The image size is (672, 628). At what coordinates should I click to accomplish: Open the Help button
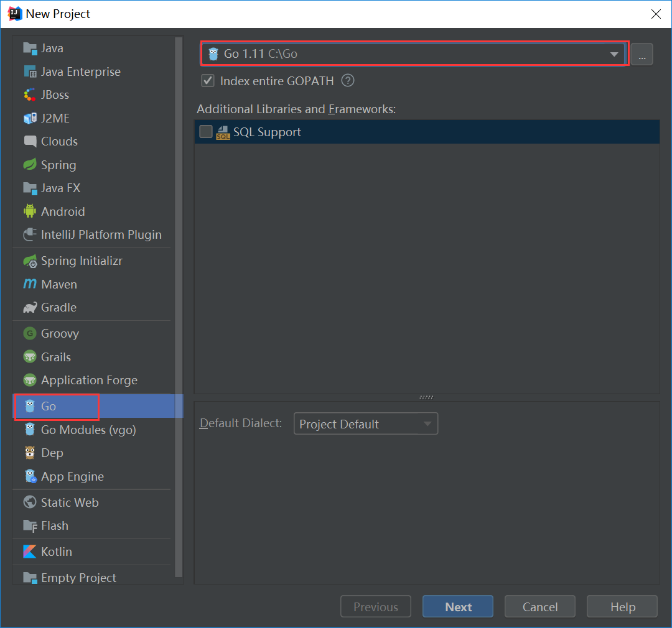click(x=622, y=606)
